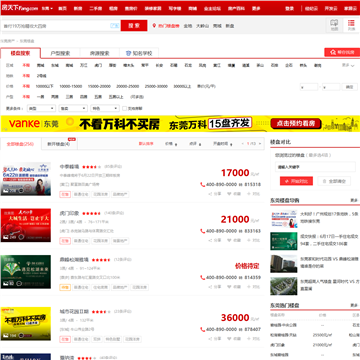
Task: Open first 更多条件 dropdown (类型)
Action: (x=42, y=108)
